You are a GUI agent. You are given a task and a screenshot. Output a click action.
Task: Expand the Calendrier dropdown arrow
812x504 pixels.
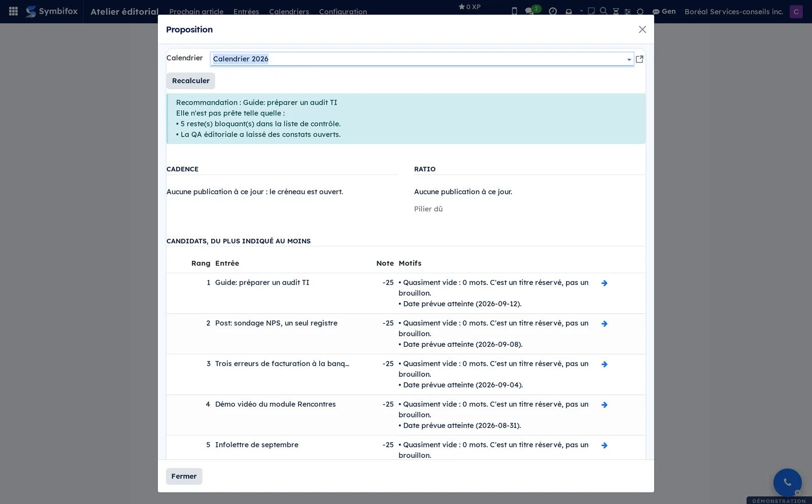[629, 59]
